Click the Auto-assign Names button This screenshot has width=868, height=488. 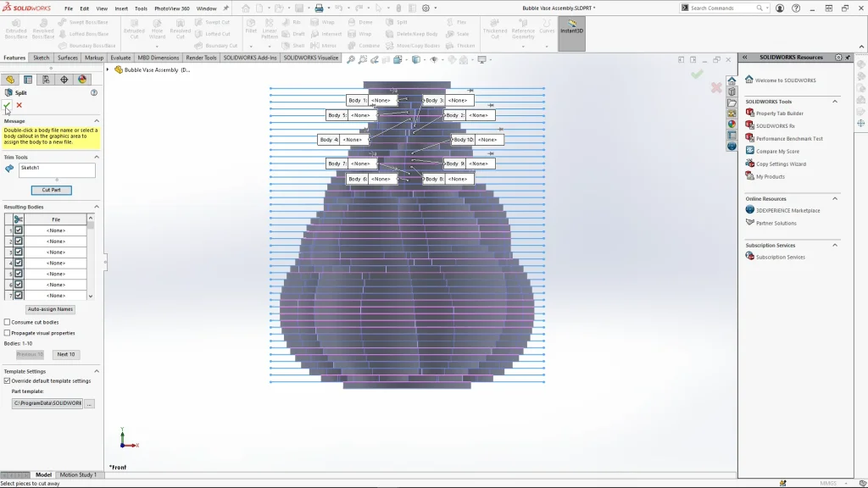tap(50, 309)
